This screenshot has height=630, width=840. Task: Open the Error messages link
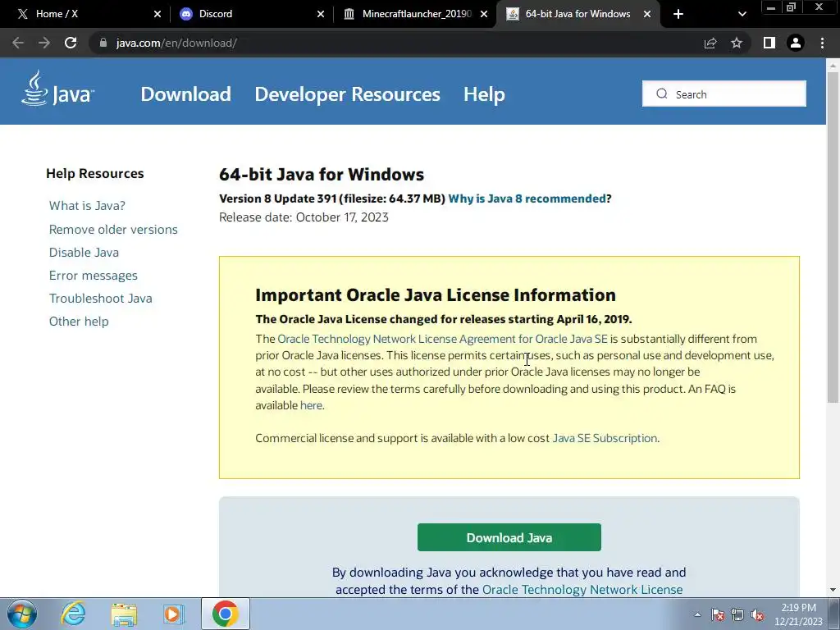click(x=94, y=276)
